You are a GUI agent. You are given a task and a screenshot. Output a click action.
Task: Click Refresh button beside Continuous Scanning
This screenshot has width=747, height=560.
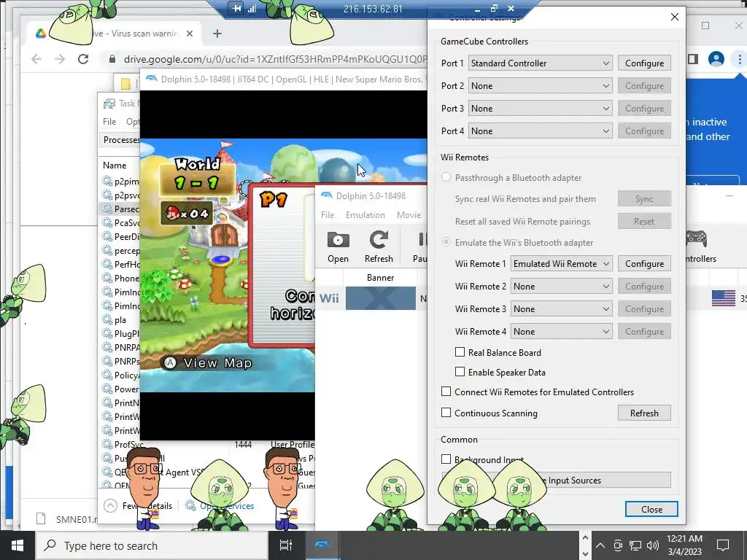[645, 413]
